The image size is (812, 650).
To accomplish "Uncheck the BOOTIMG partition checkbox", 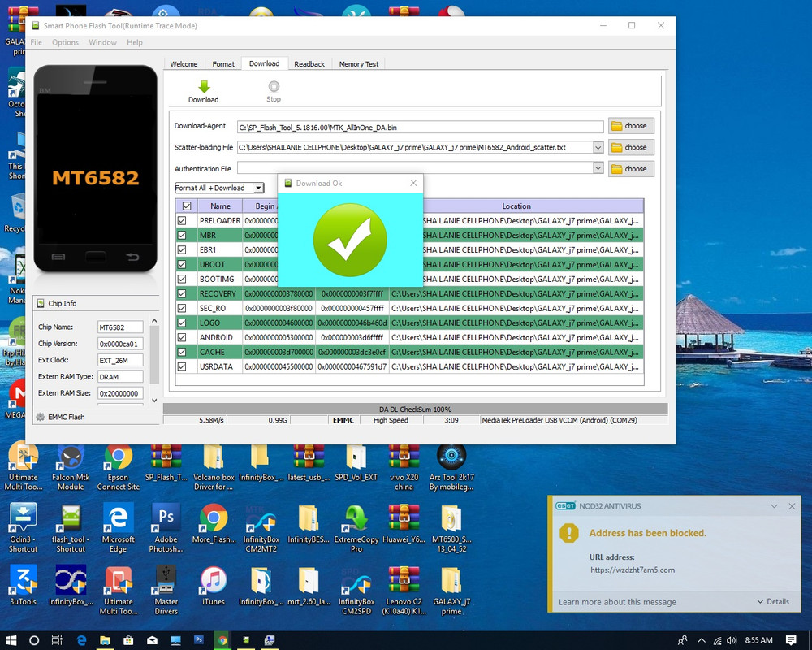I will [x=182, y=279].
